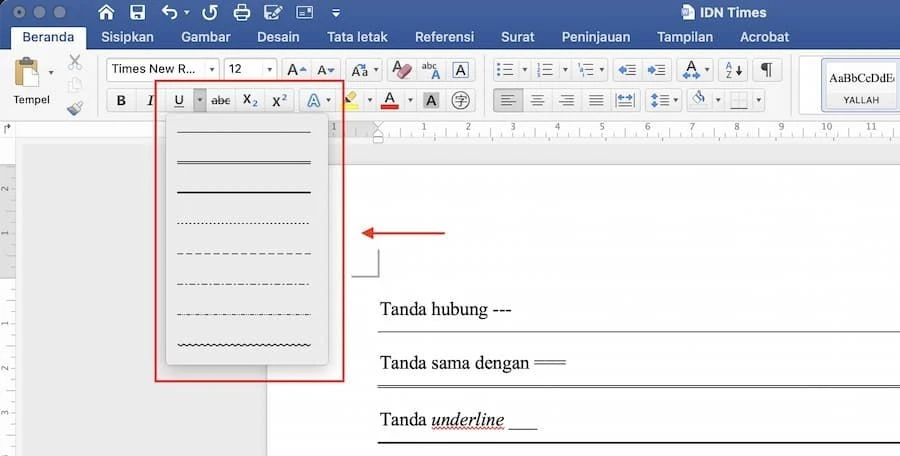Apply the red font color
This screenshot has height=456, width=900.
[x=390, y=101]
